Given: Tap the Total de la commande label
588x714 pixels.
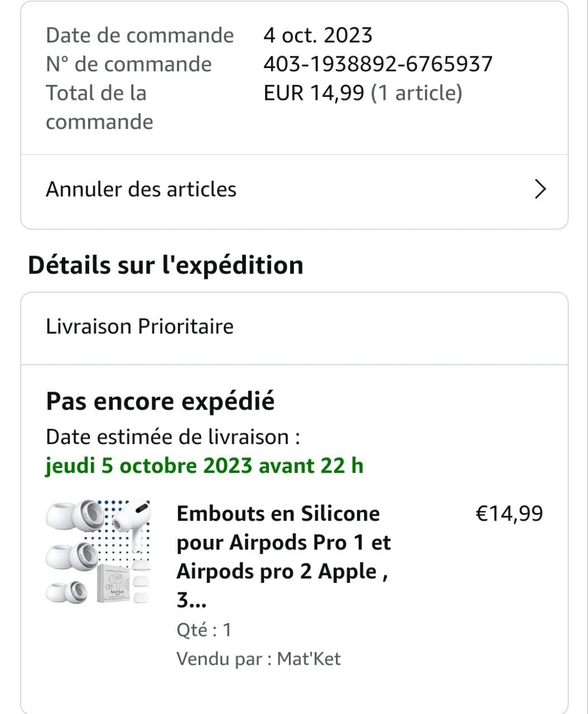Looking at the screenshot, I should tap(99, 107).
